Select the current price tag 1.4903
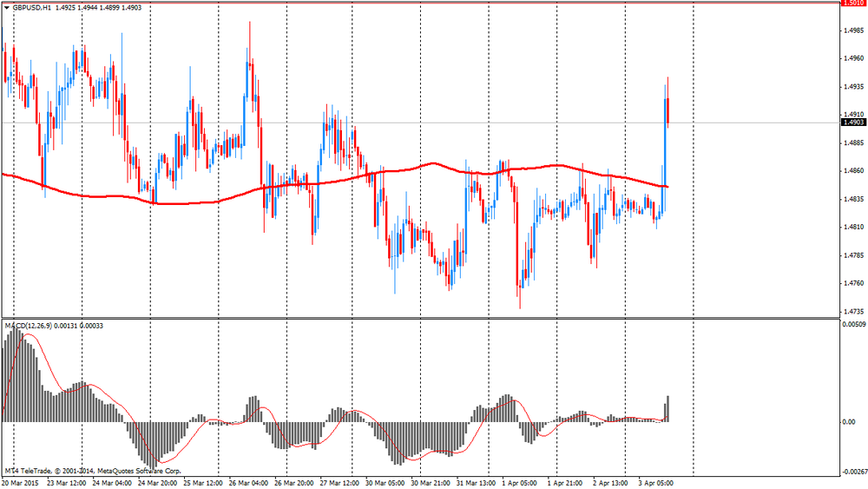Image resolution: width=868 pixels, height=489 pixels. [x=852, y=122]
